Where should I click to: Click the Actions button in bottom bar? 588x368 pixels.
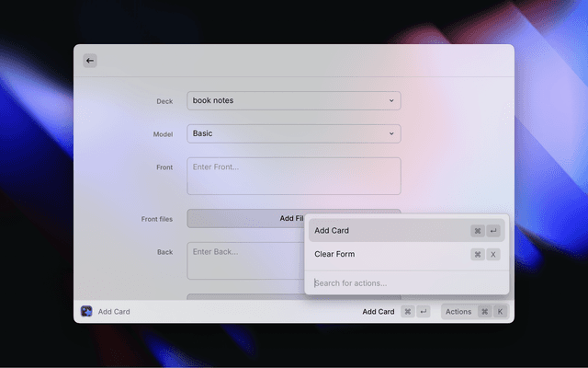pyautogui.click(x=458, y=312)
